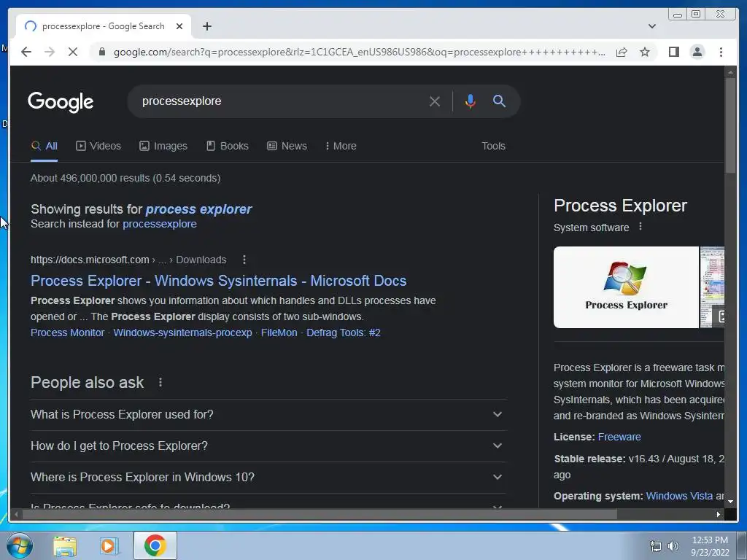The image size is (747, 560).
Task: Launch Windows Media Player from taskbar
Action: pos(109,545)
